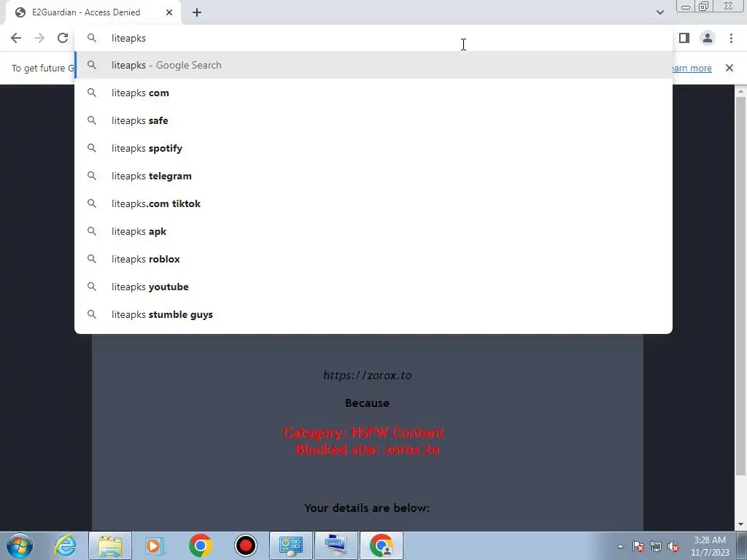Click the address bar containing 'liteapks'
Image resolution: width=747 pixels, height=560 pixels.
click(x=373, y=38)
